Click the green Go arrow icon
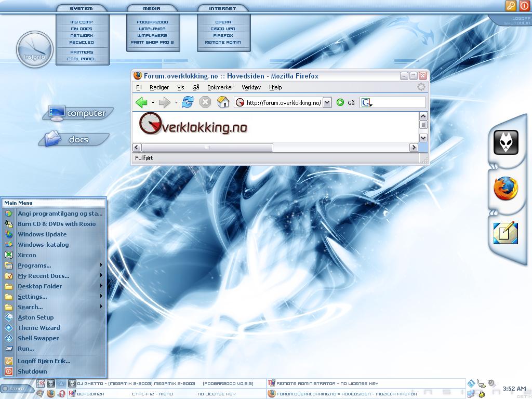The height and width of the screenshot is (399, 532). tap(340, 102)
